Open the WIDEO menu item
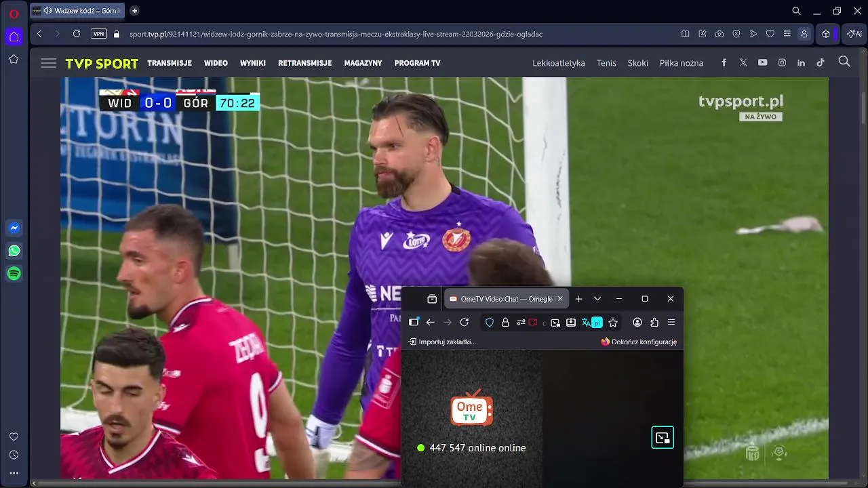868x488 pixels. (216, 63)
